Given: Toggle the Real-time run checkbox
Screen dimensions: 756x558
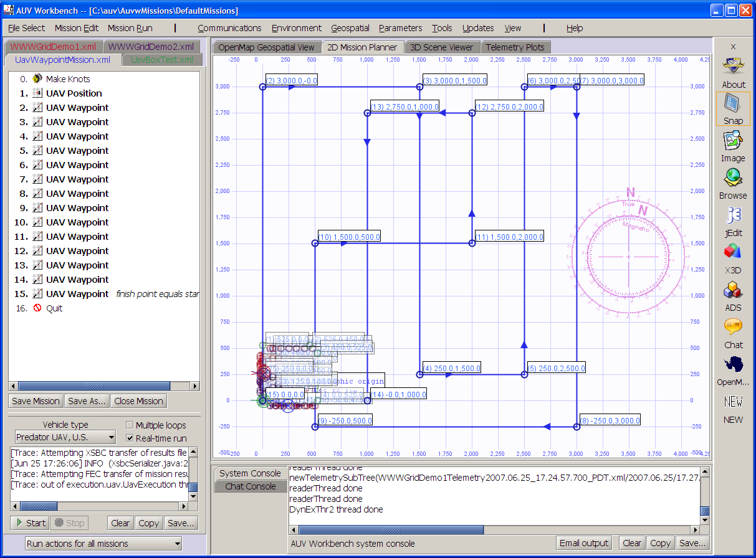Looking at the screenshot, I should 130,438.
